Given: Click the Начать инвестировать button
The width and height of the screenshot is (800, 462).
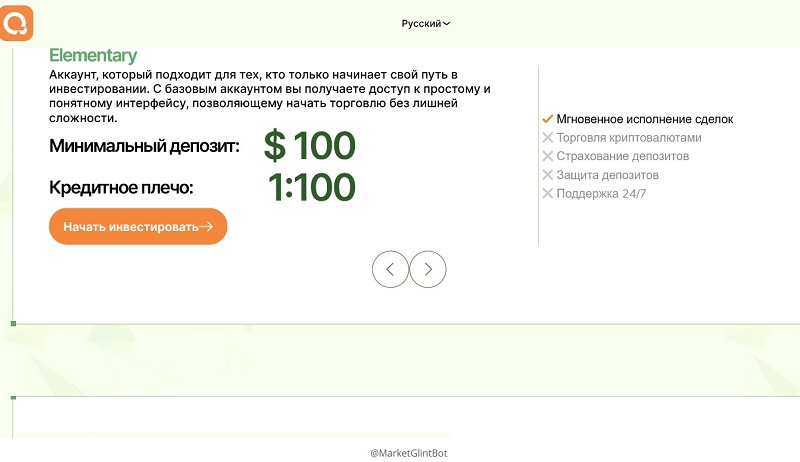Looking at the screenshot, I should coord(138,226).
